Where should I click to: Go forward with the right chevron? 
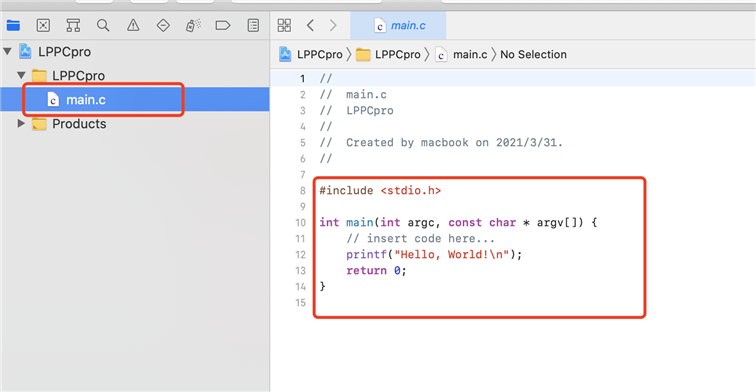(333, 26)
